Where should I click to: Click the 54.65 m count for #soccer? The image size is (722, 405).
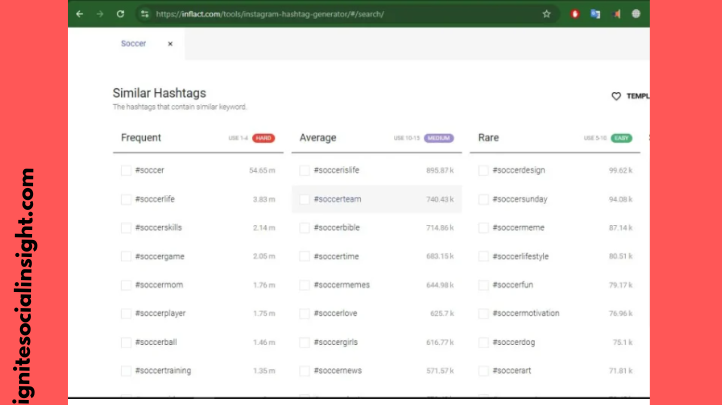coord(262,170)
